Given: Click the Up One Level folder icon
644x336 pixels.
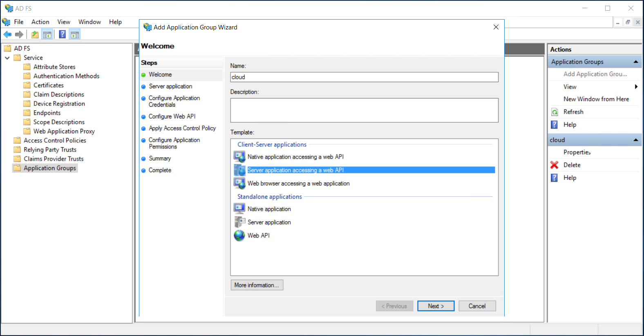Looking at the screenshot, I should tap(35, 35).
